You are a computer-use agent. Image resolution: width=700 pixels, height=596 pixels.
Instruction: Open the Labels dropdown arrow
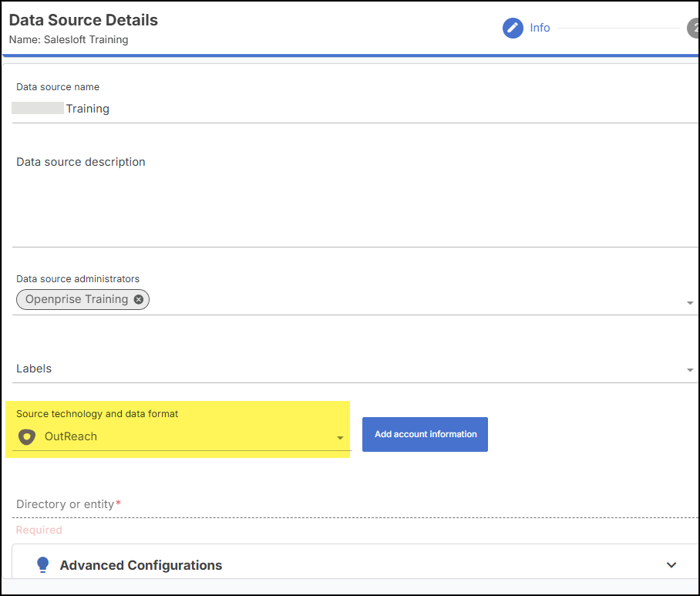click(690, 369)
